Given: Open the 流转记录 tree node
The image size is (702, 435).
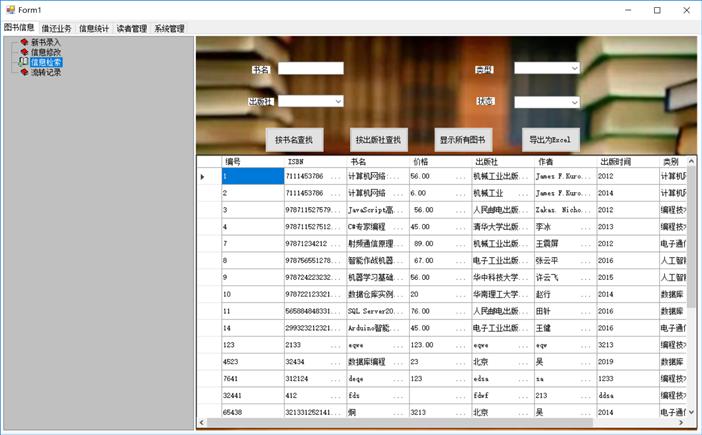Looking at the screenshot, I should 46,72.
